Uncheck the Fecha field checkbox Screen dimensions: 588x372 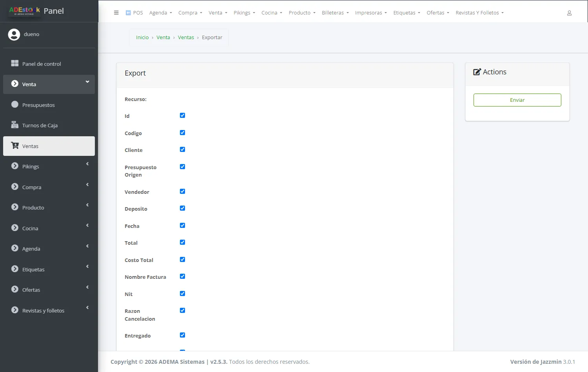182,226
